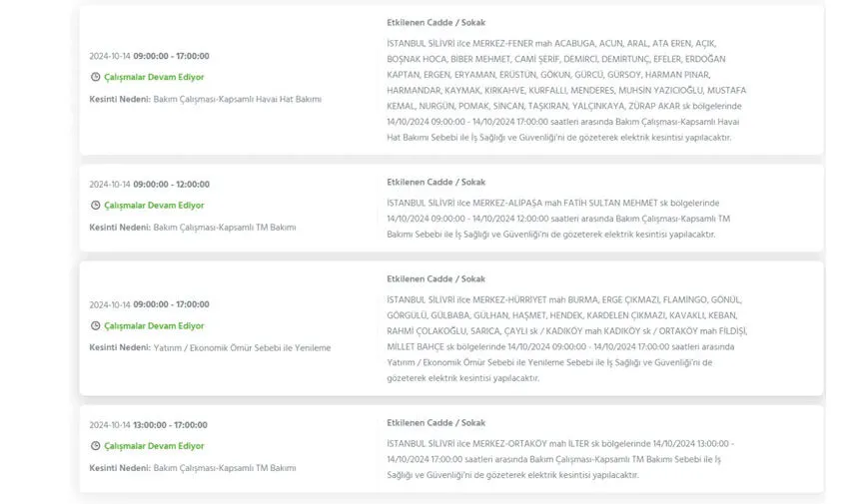The height and width of the screenshot is (504, 859).
Task: Click the date heading of the HÜRRİYET card
Action: [149, 305]
